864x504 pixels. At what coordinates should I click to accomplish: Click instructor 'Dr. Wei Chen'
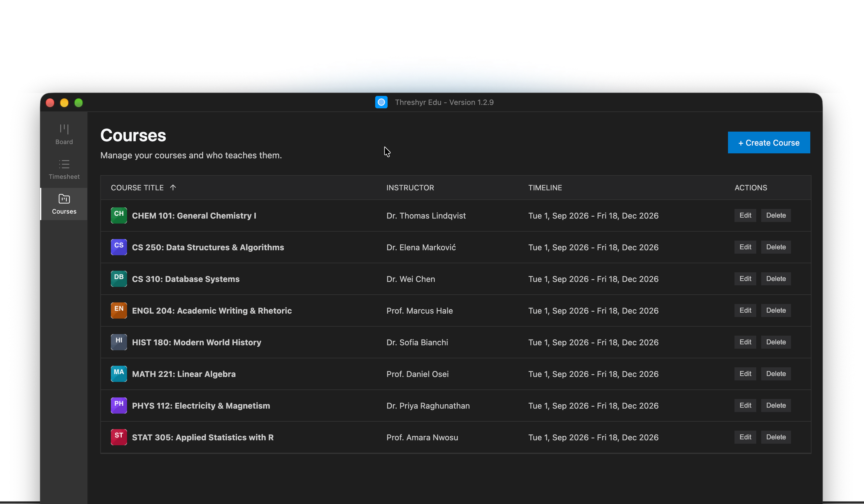click(410, 279)
